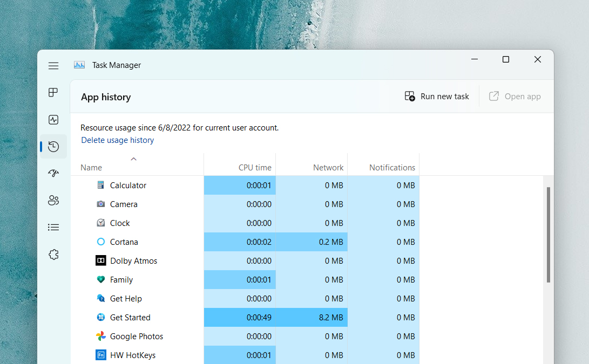This screenshot has height=364, width=589.
Task: Open the Performance page icon
Action: click(x=53, y=120)
